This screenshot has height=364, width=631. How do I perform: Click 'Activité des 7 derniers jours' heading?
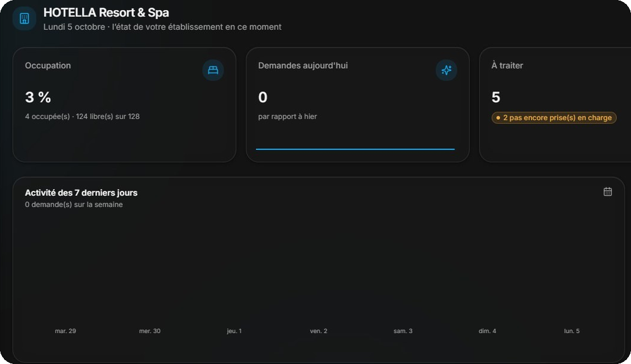(81, 193)
